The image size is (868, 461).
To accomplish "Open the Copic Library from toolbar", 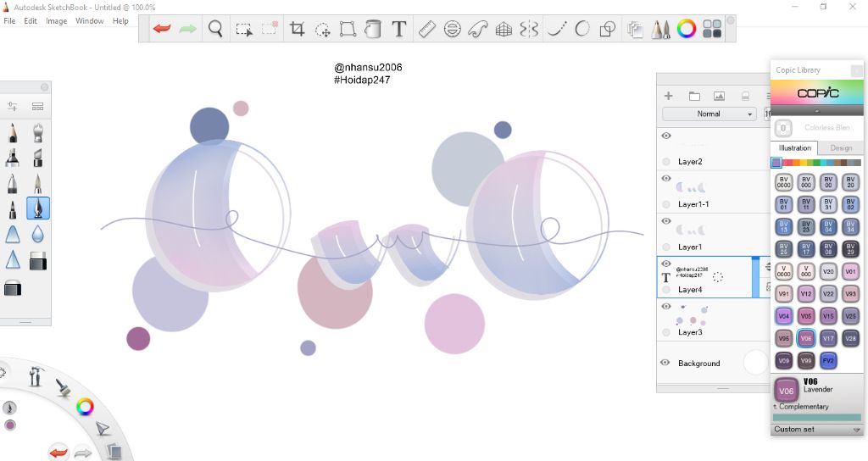I will (712, 29).
